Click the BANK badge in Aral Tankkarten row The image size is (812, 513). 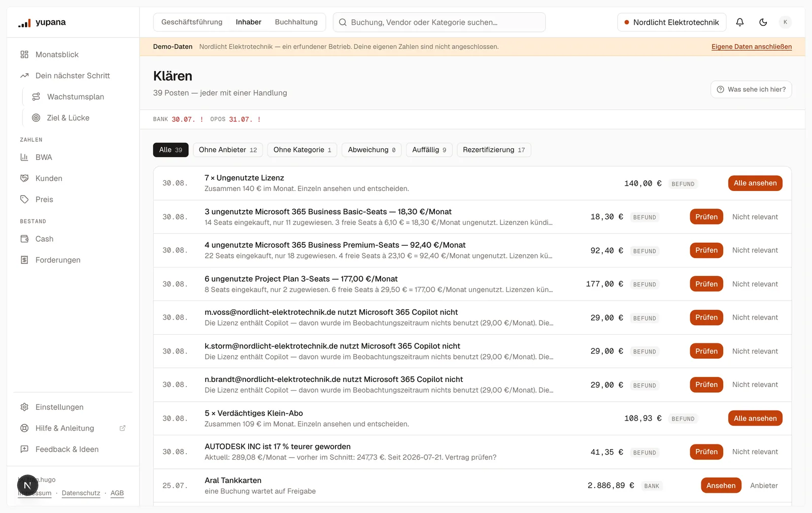(x=652, y=486)
